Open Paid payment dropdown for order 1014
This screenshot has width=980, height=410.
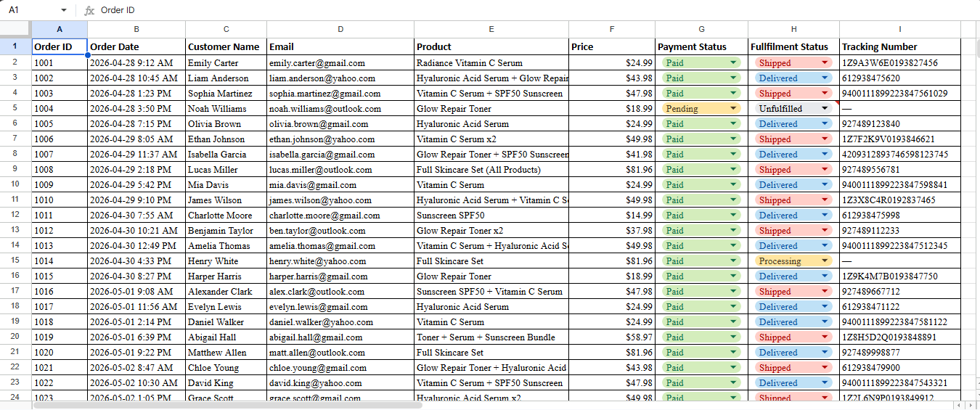733,261
